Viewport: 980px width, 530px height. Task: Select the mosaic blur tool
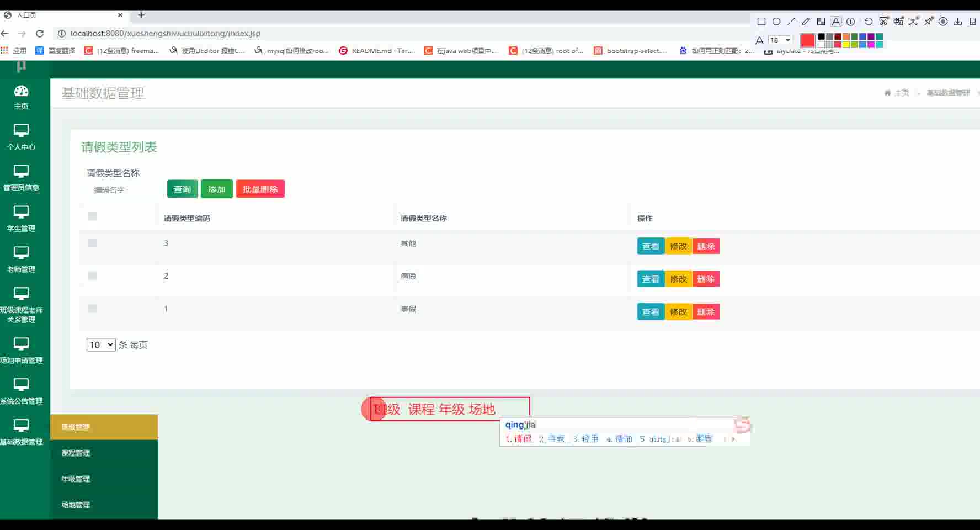821,22
